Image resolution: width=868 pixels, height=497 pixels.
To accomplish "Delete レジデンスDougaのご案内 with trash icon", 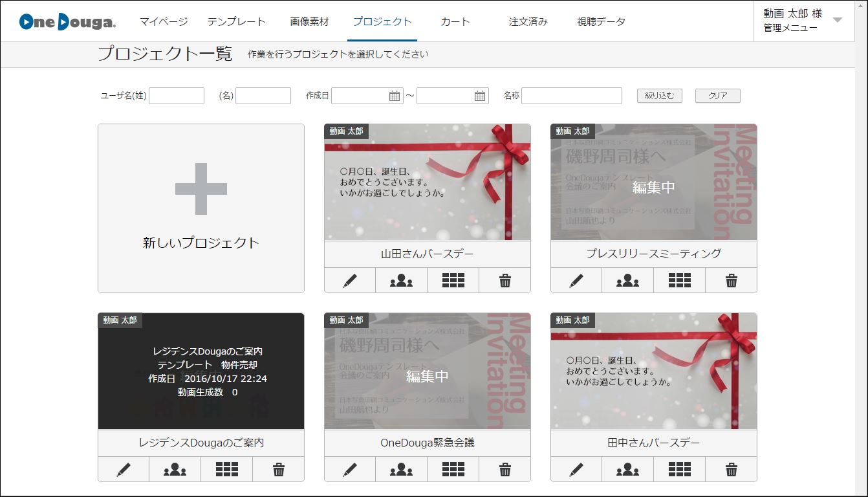I will click(x=279, y=470).
